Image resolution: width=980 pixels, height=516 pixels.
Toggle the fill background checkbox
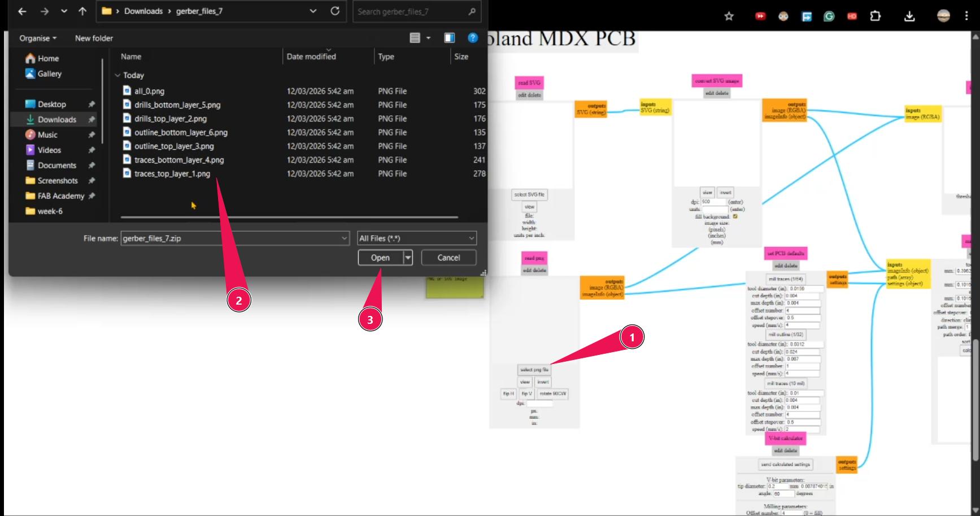[735, 216]
